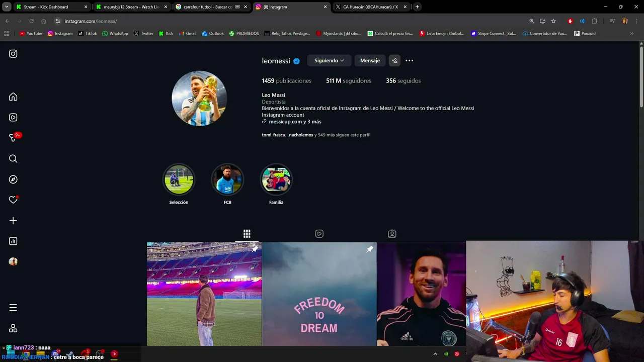Show more bookmarks with double chevron

632,34
